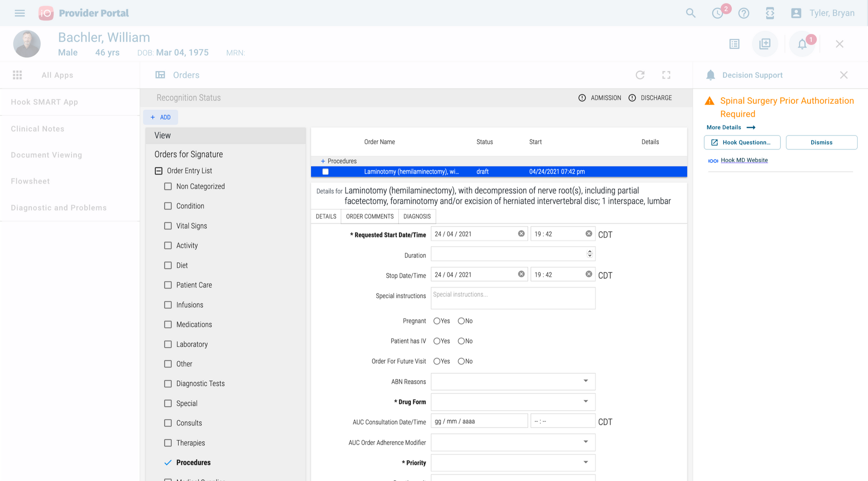868x481 pixels.
Task: Open the All Apps grid icon
Action: coord(17,75)
